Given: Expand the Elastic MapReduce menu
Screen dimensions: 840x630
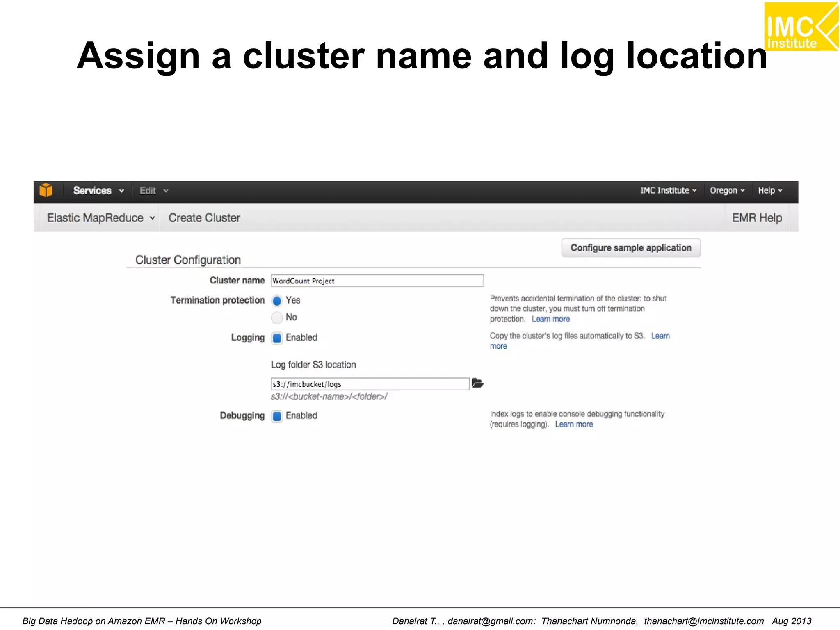Looking at the screenshot, I should [x=101, y=218].
